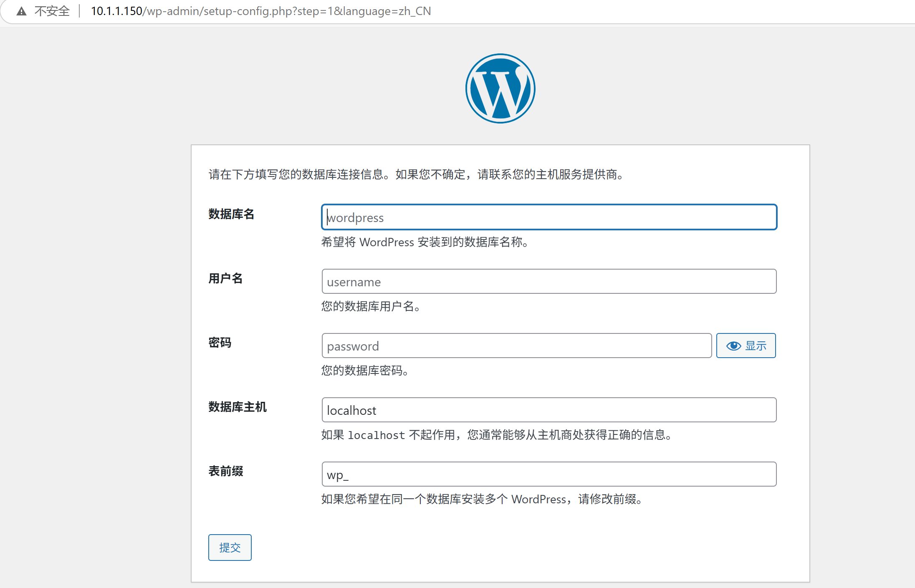Click the 表前缀 field label

point(225,471)
